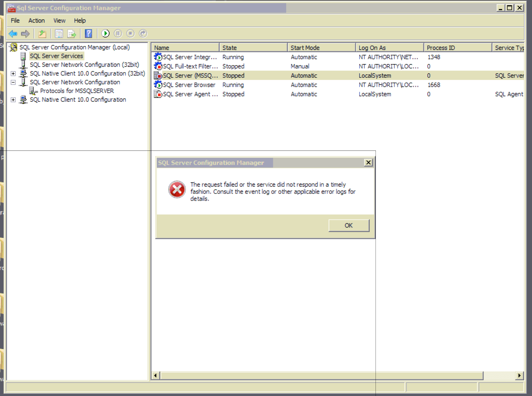
Task: Minimize the Configuration Manager window
Action: 501,8
